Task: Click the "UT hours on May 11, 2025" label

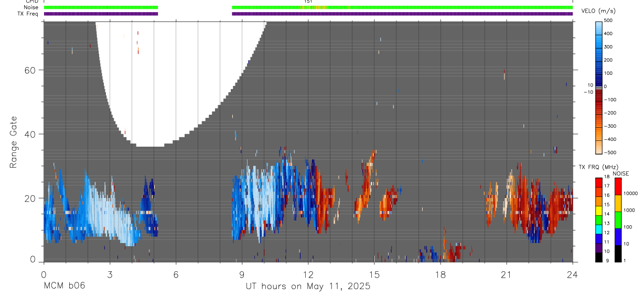Action: point(308,287)
